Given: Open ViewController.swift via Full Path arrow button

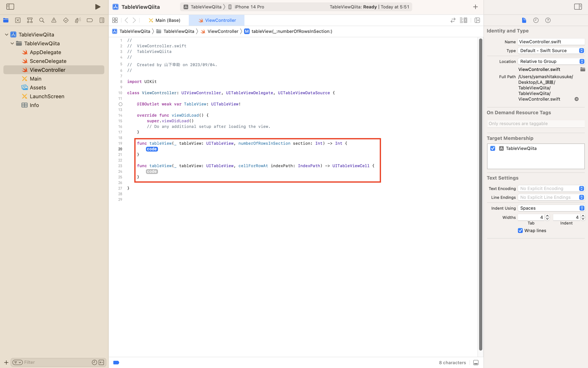Looking at the screenshot, I should (576, 99).
